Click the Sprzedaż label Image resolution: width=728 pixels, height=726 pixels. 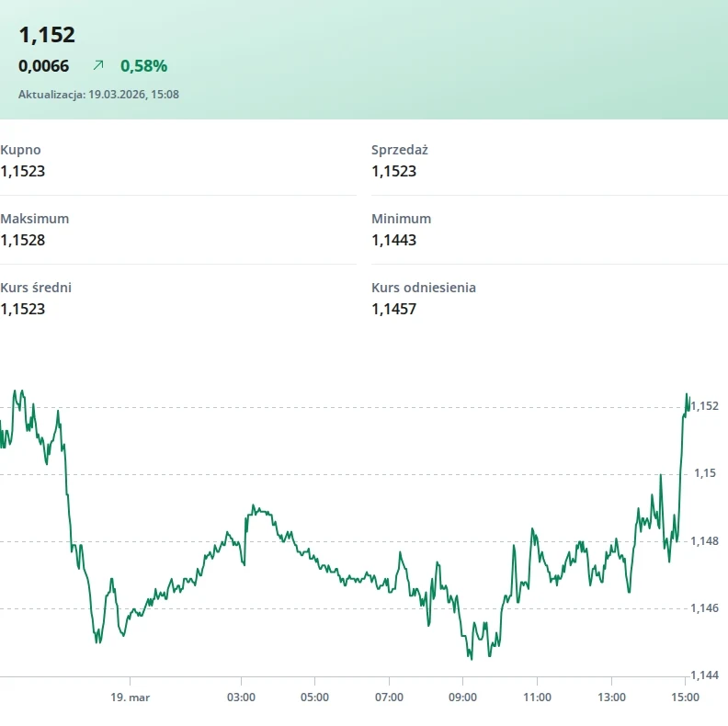coord(400,150)
